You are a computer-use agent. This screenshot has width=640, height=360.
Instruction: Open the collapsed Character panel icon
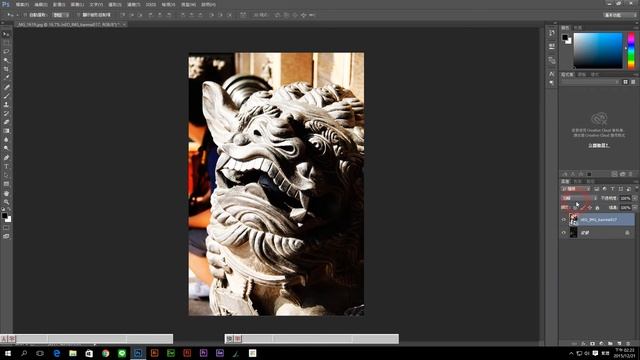click(x=552, y=74)
